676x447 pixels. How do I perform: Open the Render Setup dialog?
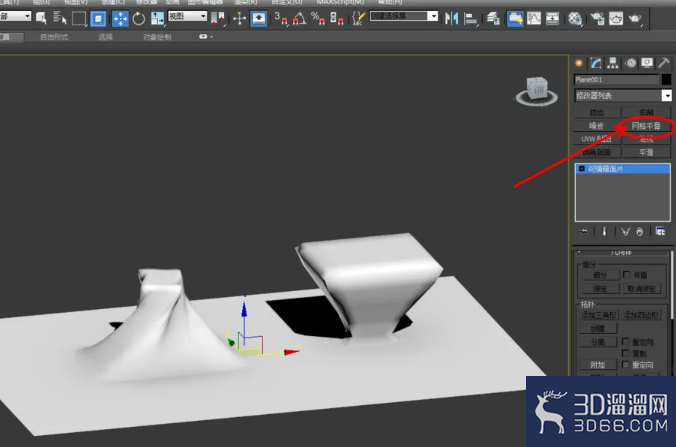597,19
